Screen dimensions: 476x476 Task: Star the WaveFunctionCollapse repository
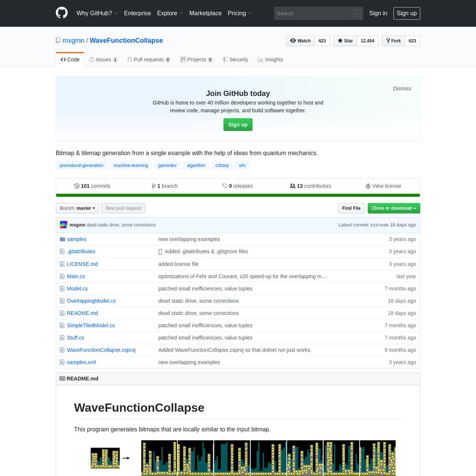345,40
